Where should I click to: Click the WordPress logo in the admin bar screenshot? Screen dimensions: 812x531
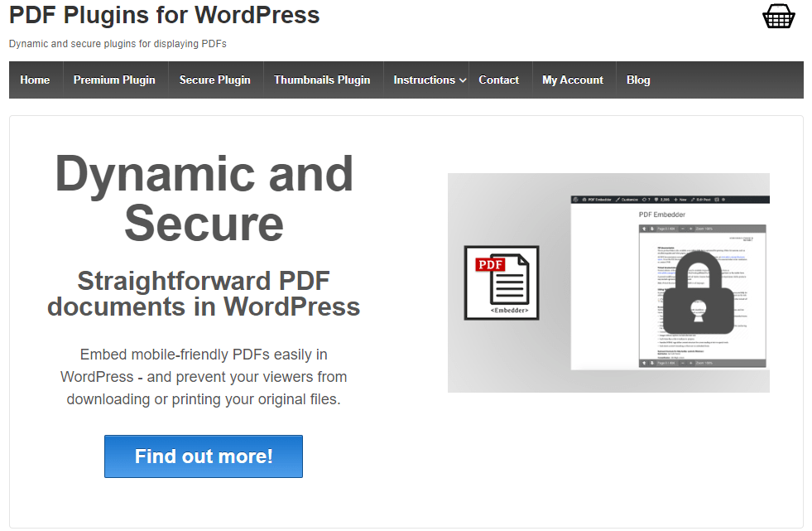tap(575, 199)
